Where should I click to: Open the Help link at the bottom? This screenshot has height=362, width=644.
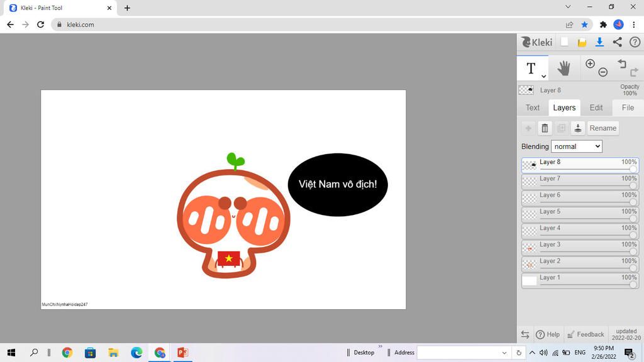(x=548, y=334)
